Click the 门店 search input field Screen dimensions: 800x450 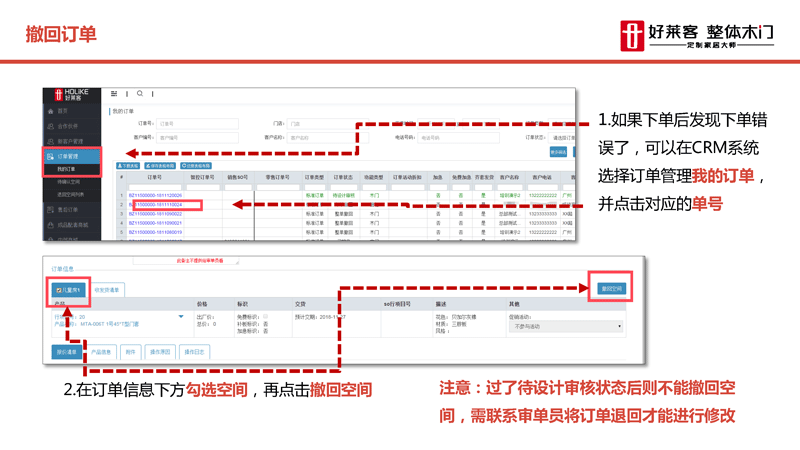(x=328, y=123)
